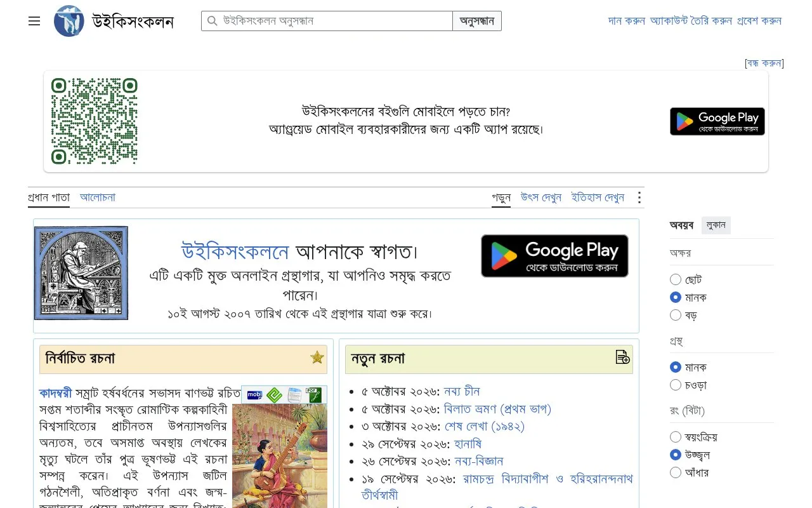Click the প্রবেশ করুন login link
This screenshot has height=508, width=812.
click(x=759, y=21)
